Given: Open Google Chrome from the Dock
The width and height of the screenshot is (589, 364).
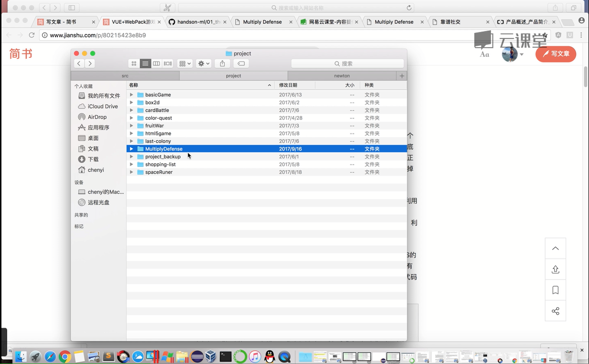Looking at the screenshot, I should (x=65, y=356).
